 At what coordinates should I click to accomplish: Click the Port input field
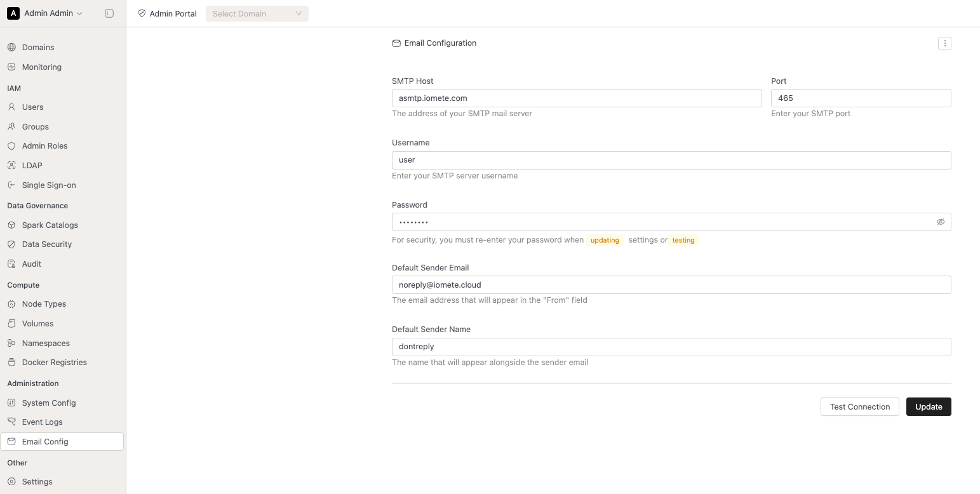[x=861, y=98]
